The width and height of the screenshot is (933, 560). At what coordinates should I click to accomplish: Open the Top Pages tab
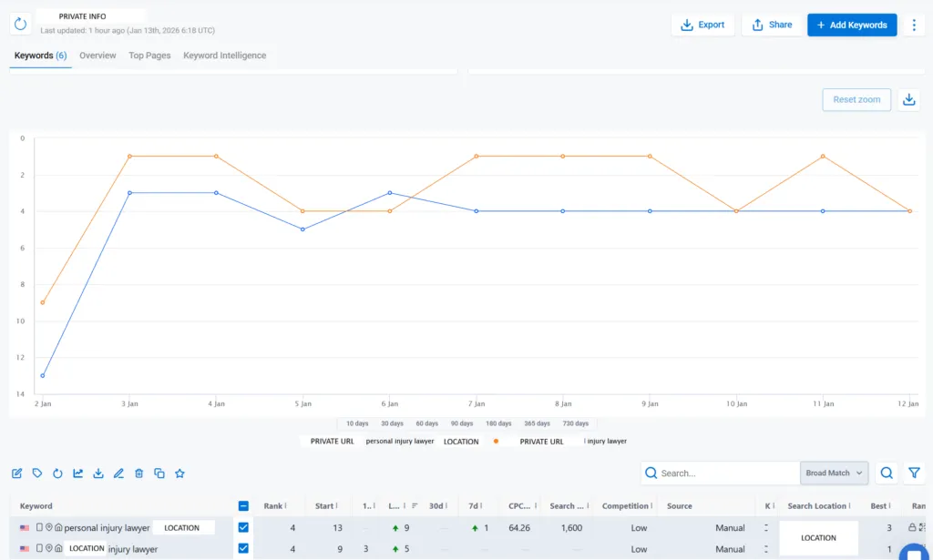tap(149, 56)
